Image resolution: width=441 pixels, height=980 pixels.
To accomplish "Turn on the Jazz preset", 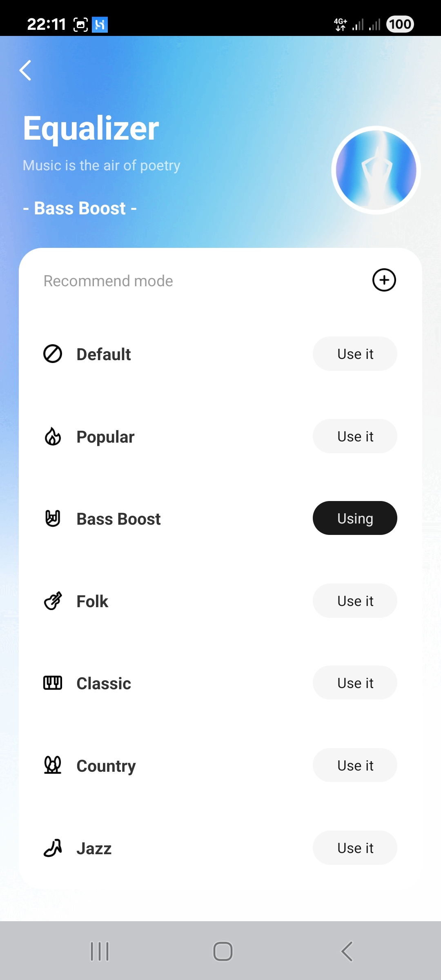I will tap(355, 848).
